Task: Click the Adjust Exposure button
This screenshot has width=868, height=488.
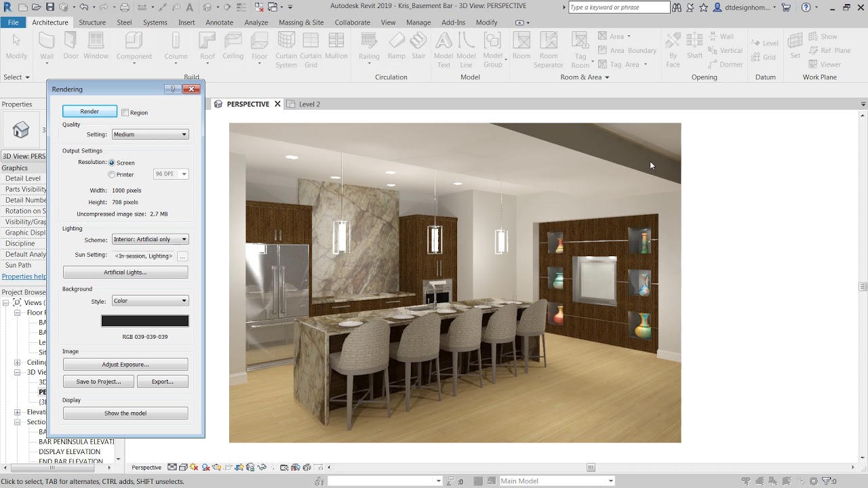Action: click(x=125, y=365)
